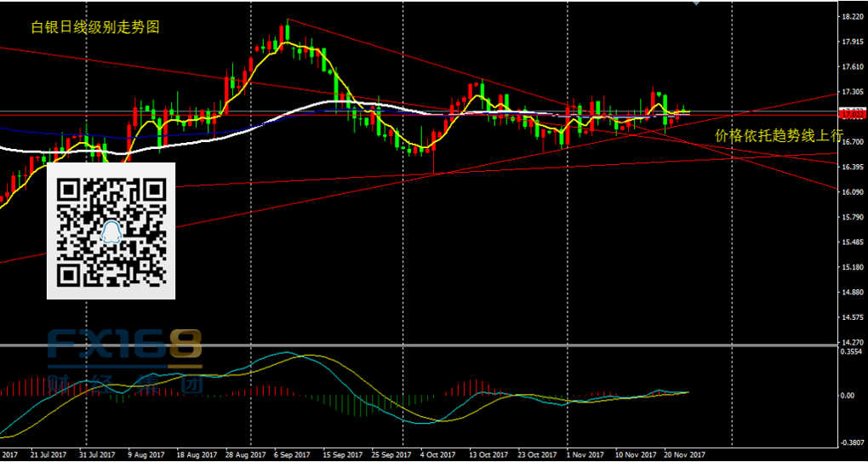The image size is (868, 462).
Task: Click the 14.270 price axis label
Action: [851, 343]
